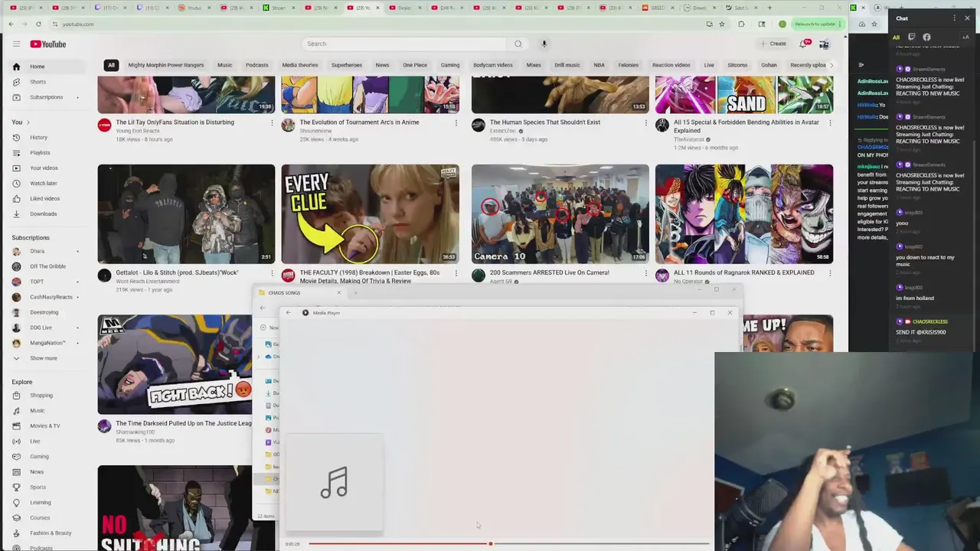Open the YouTube hamburger guide menu
This screenshot has width=980, height=551.
pyautogui.click(x=16, y=44)
